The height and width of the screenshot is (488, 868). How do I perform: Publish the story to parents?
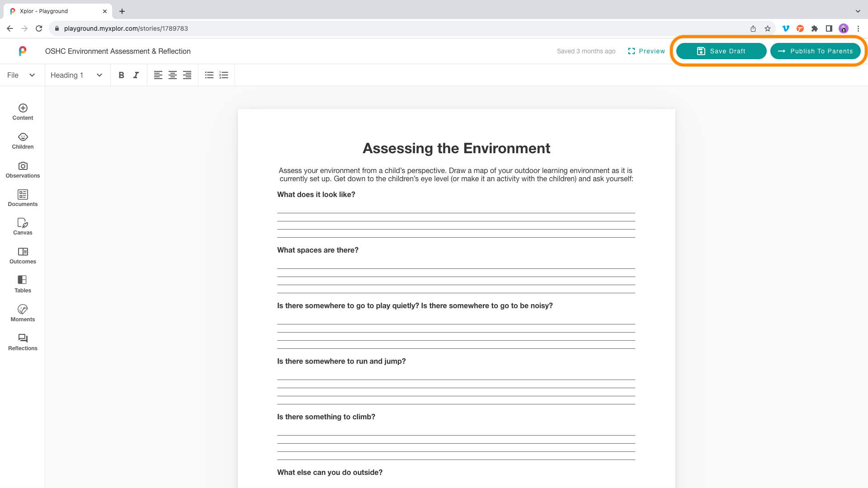[816, 51]
